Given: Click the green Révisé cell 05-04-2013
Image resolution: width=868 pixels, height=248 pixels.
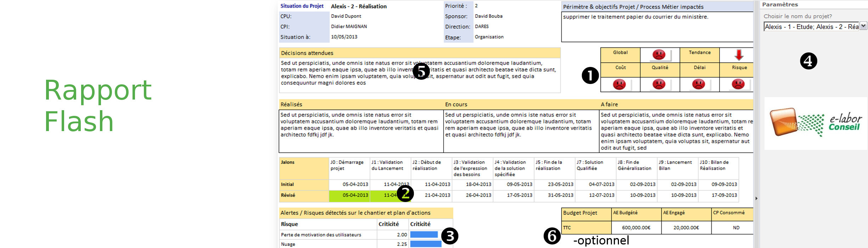Looking at the screenshot, I should pos(350,195).
